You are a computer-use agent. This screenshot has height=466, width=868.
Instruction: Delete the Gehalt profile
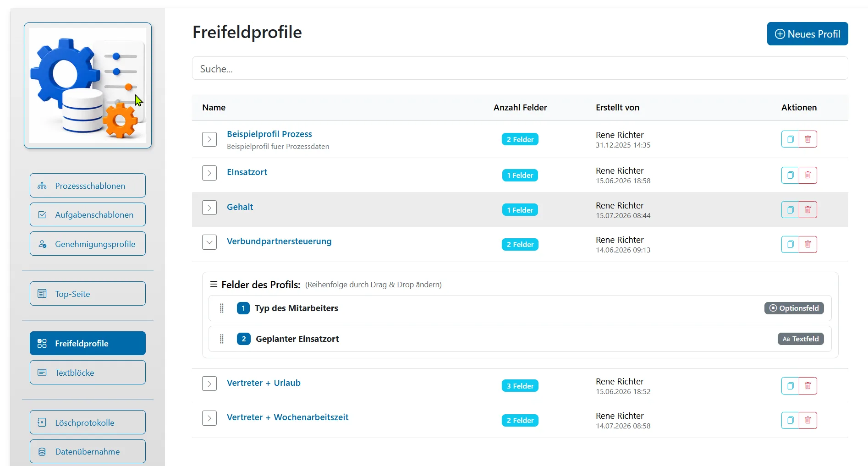808,210
